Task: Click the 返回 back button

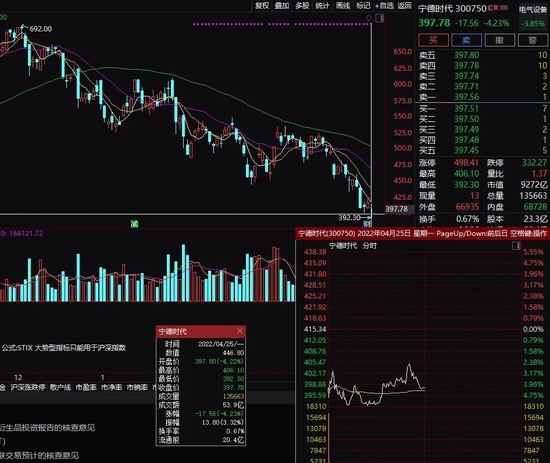Action: (x=404, y=5)
